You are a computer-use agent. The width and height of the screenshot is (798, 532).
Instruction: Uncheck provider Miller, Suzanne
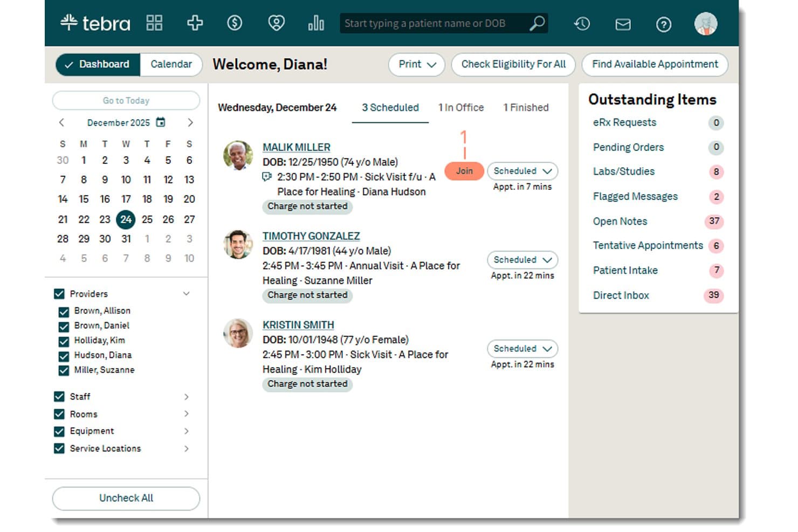pyautogui.click(x=64, y=370)
